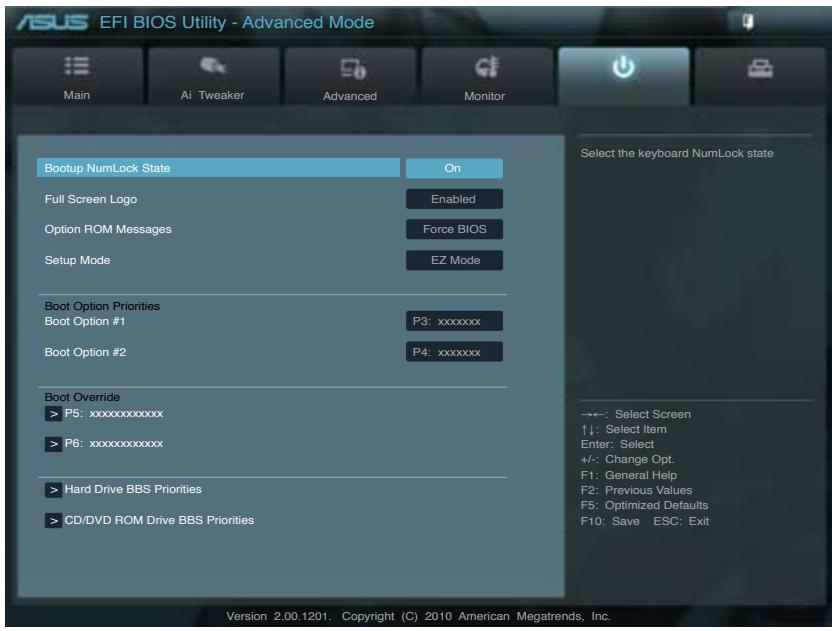Open the Full Screen Logo Enabled option

(454, 199)
